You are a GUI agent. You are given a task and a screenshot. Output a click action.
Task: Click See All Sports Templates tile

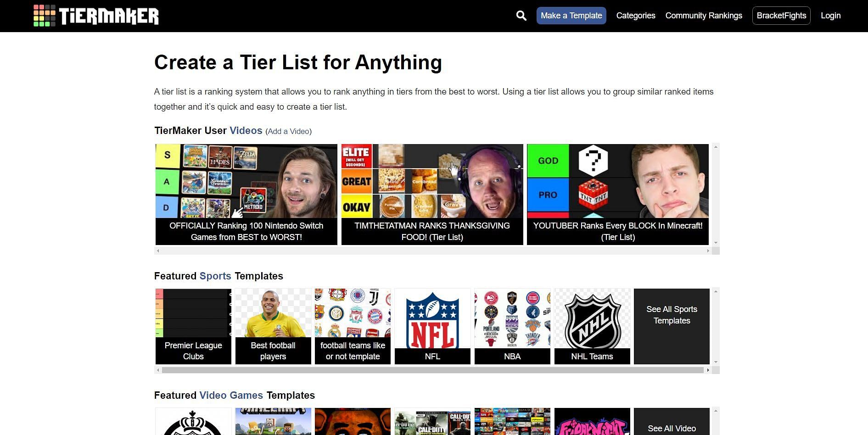tap(672, 326)
